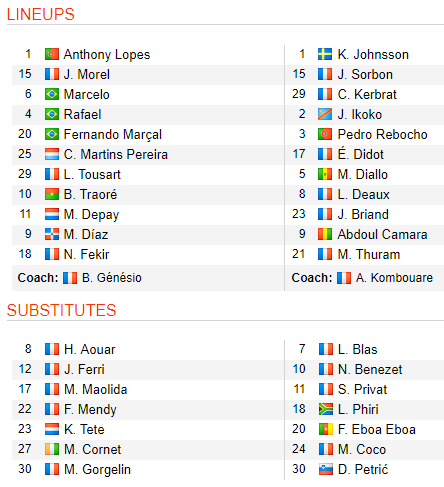The height and width of the screenshot is (487, 444).
Task: Click the Slovenia flag next to D. Petrić
Action: click(x=326, y=469)
